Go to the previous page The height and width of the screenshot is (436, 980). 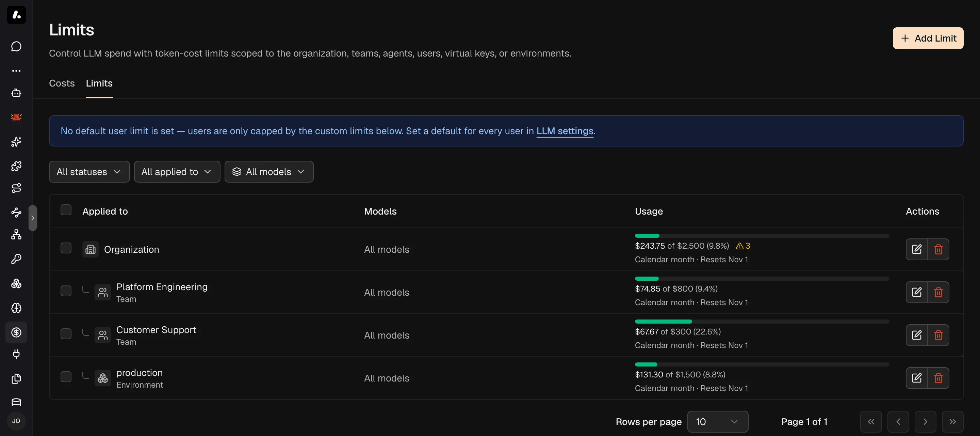point(898,422)
